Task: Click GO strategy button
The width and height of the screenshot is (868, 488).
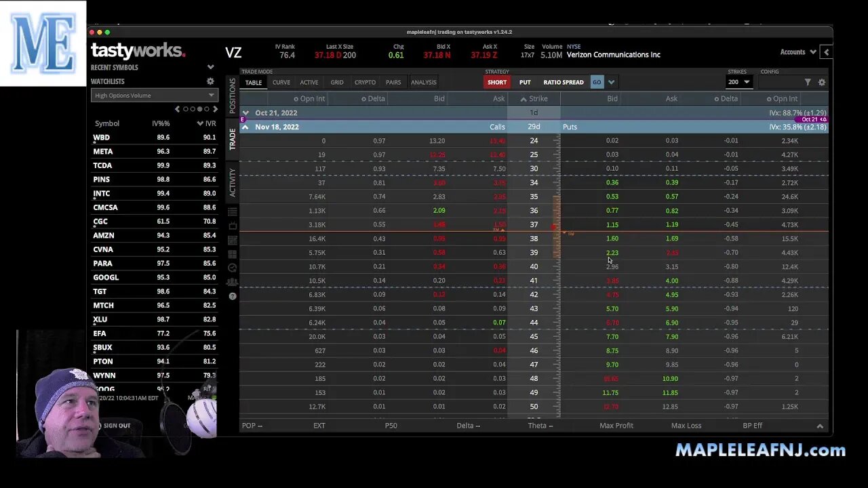Action: click(597, 82)
